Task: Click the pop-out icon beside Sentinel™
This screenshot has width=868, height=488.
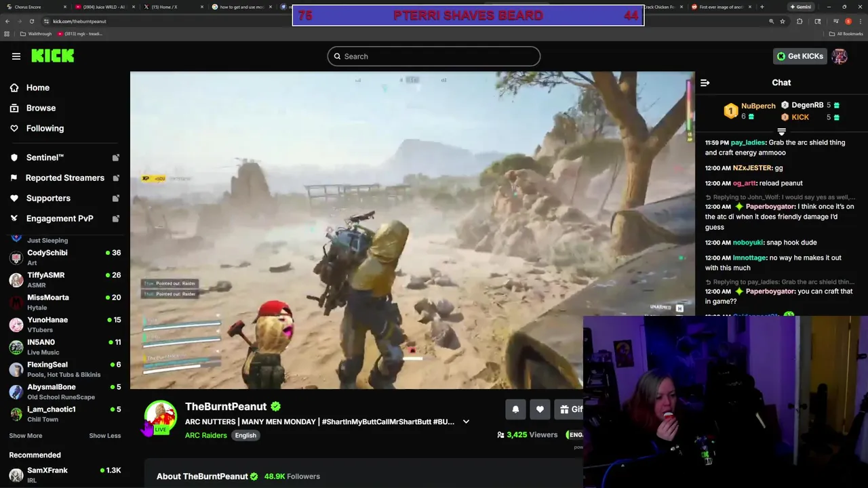Action: (x=116, y=157)
